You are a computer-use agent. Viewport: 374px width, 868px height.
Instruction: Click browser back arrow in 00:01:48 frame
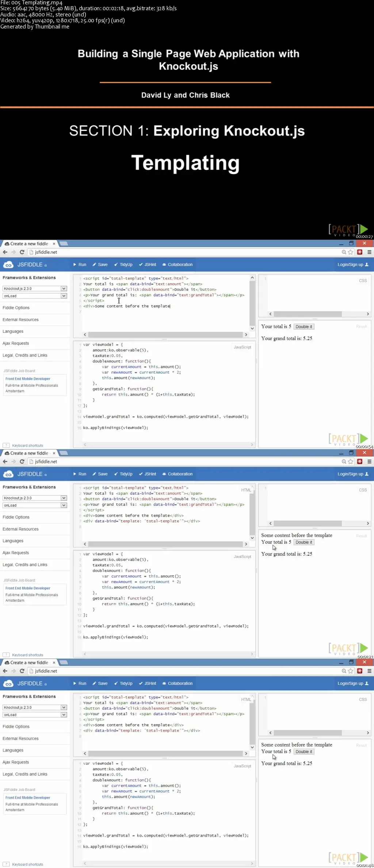pos(5,671)
